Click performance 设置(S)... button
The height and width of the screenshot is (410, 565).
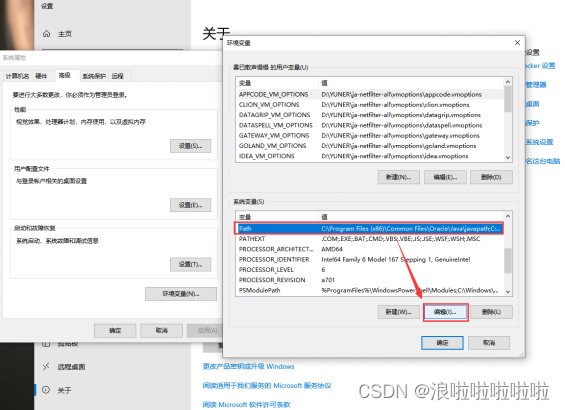pyautogui.click(x=191, y=146)
